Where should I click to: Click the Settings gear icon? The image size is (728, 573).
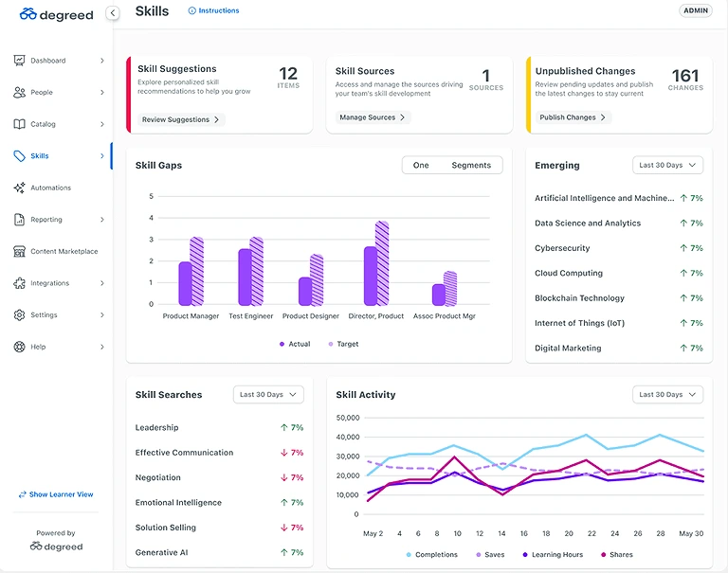[x=19, y=315]
